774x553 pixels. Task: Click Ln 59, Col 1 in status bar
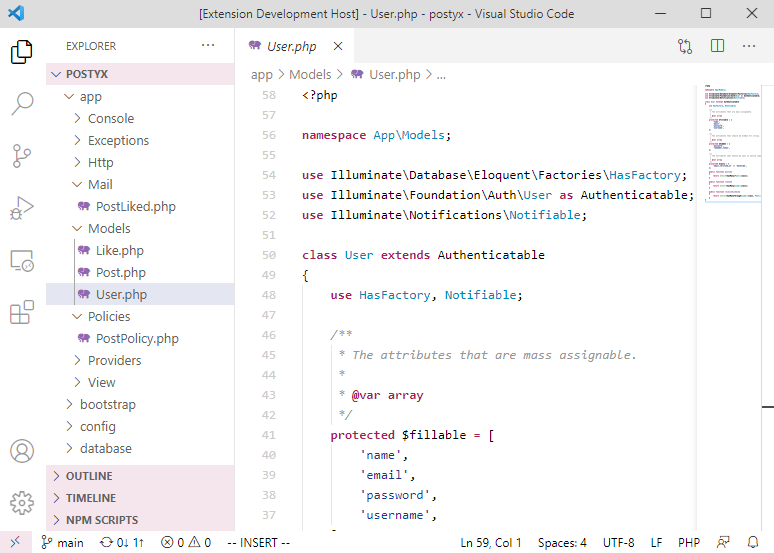(491, 543)
